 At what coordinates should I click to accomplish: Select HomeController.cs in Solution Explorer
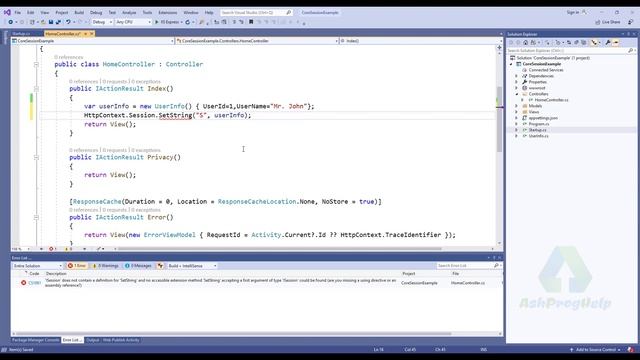(551, 100)
